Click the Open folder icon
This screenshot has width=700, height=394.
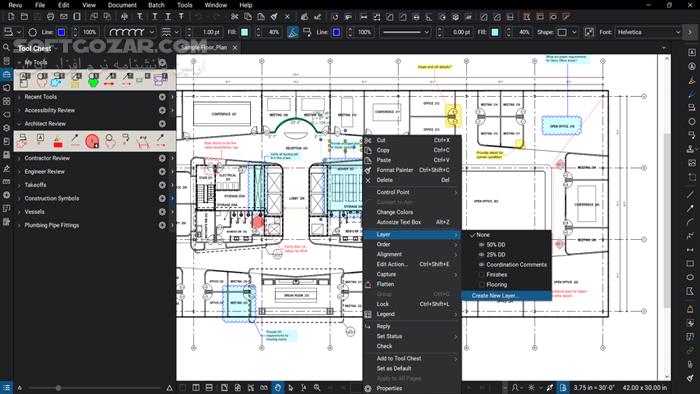(x=25, y=17)
